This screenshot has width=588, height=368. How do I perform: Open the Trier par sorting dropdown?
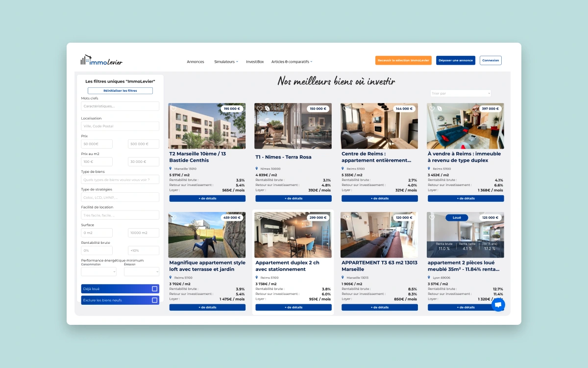click(x=460, y=93)
